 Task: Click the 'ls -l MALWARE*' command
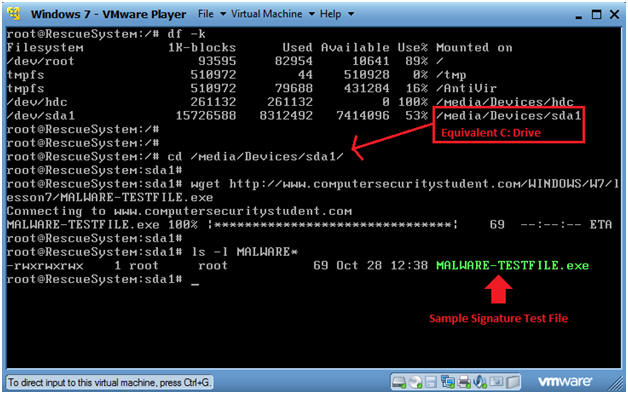tap(244, 252)
